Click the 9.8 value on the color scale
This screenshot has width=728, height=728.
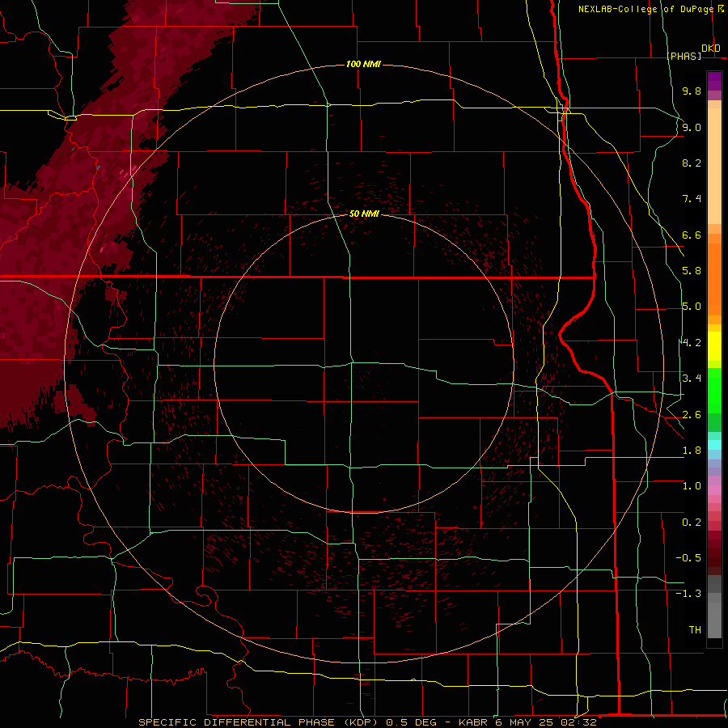(692, 91)
